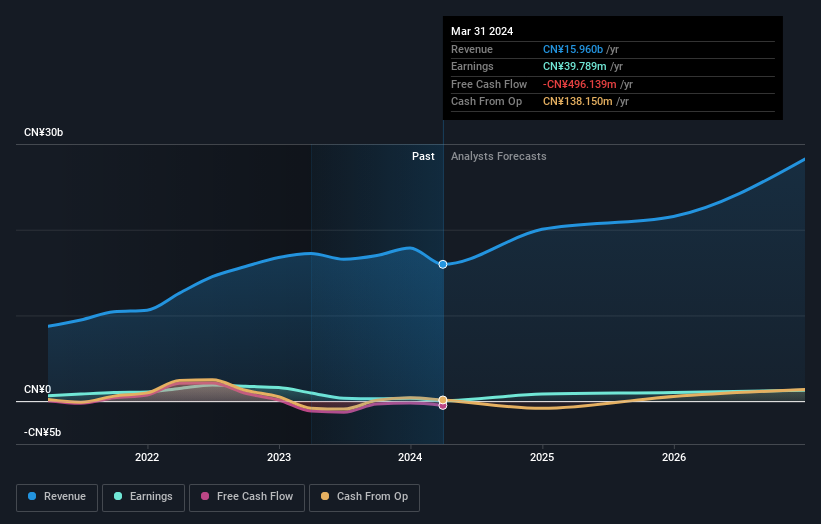Viewport: 821px width, 524px height.
Task: Click the Analysts Forecasts label
Action: (498, 156)
